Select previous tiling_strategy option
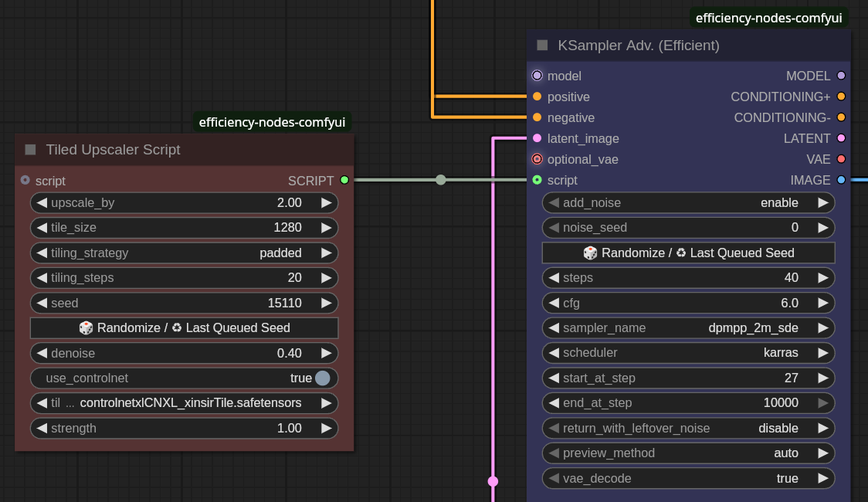This screenshot has width=868, height=502. click(x=42, y=253)
